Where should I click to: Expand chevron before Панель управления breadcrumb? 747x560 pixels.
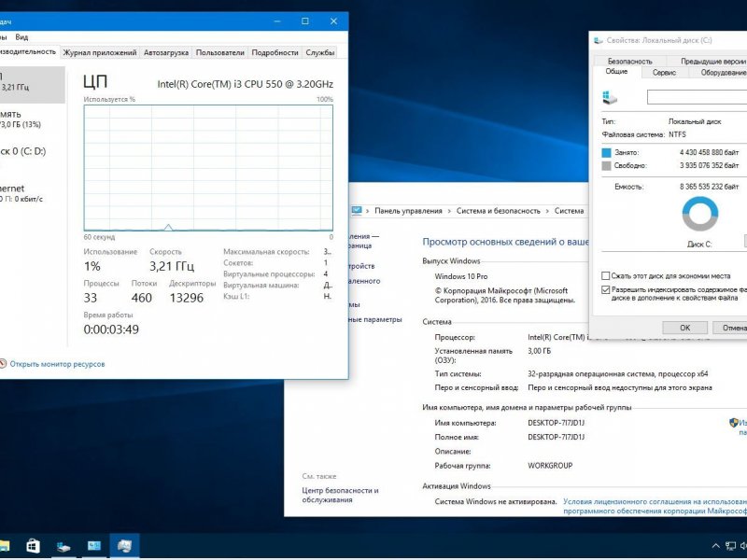coord(367,211)
